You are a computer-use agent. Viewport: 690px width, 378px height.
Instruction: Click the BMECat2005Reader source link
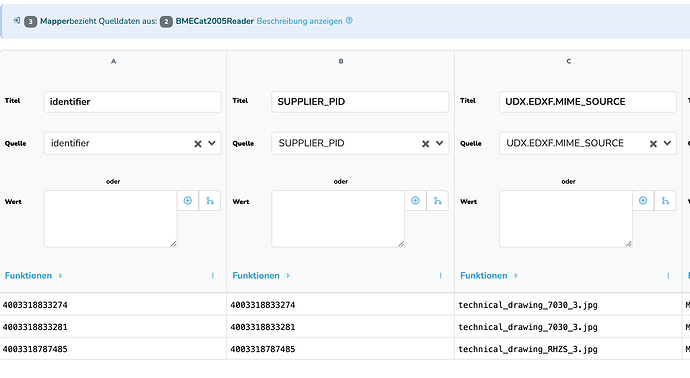tap(214, 21)
